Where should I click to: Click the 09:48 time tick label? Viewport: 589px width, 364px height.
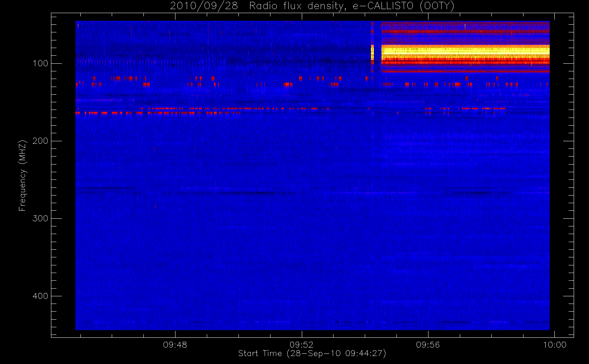coord(175,345)
